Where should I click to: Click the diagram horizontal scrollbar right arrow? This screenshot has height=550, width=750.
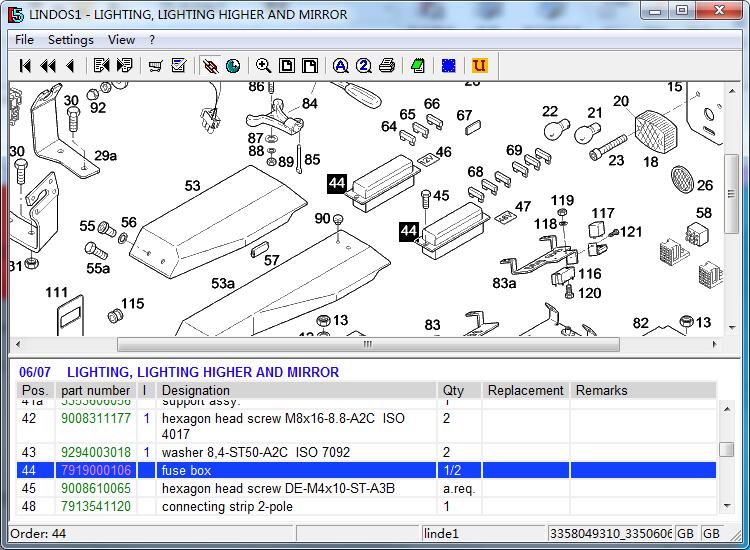[x=715, y=344]
